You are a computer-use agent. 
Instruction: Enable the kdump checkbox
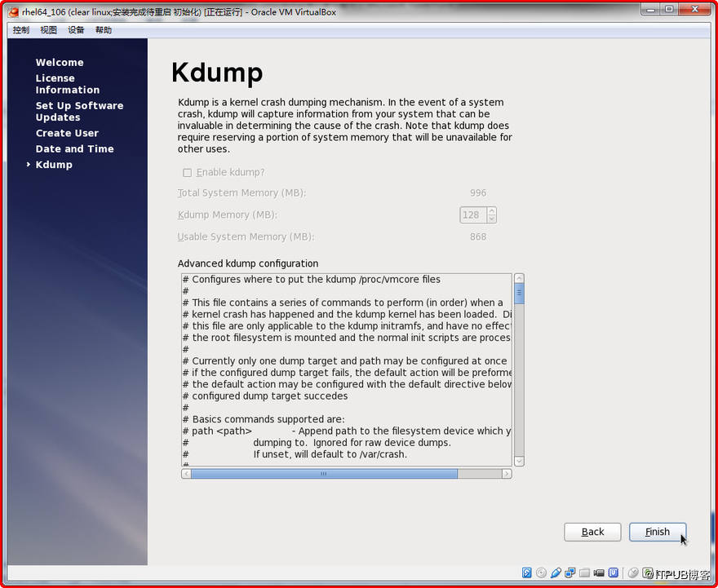tap(188, 172)
